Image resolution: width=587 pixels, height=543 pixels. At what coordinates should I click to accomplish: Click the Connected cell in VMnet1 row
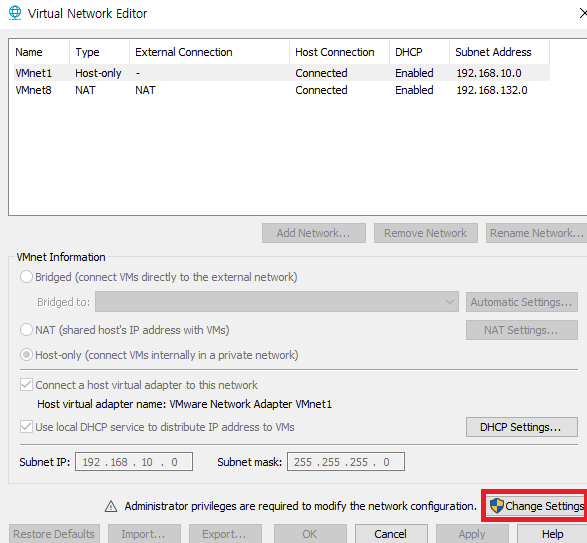tap(321, 73)
